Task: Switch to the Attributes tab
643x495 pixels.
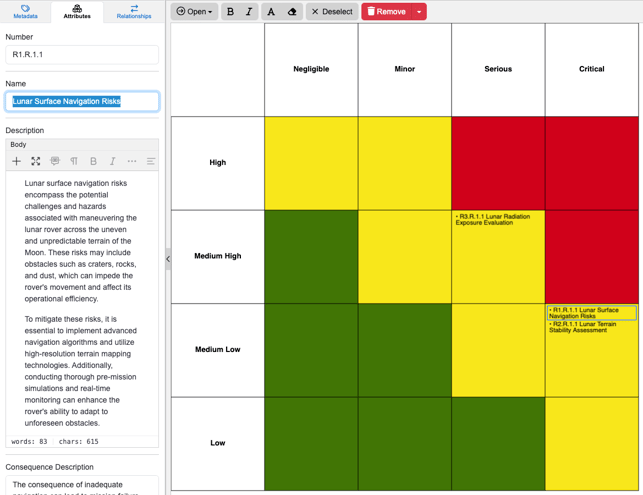Action: [x=77, y=11]
